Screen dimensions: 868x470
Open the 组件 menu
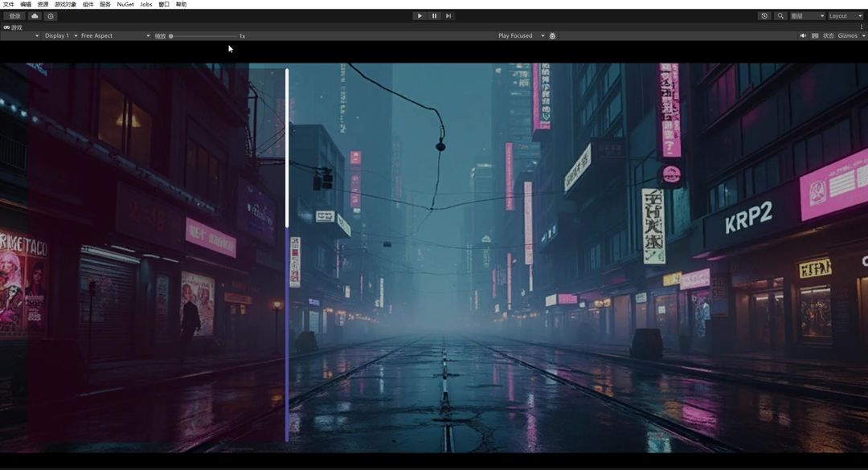pyautogui.click(x=88, y=4)
